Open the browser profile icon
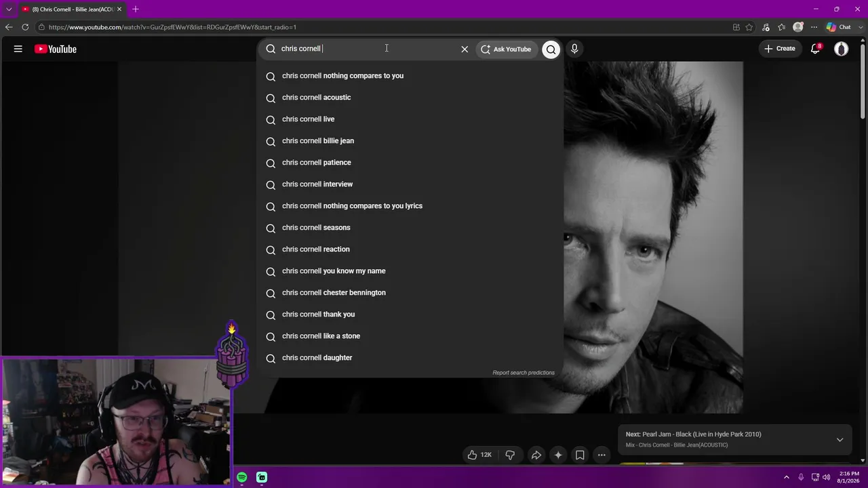Viewport: 868px width, 488px height. 798,27
